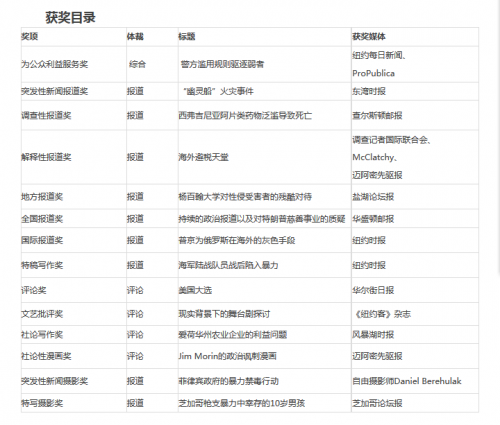Click the 芝加哥论坛报 cell
The width and height of the screenshot is (500, 425).
[x=377, y=403]
